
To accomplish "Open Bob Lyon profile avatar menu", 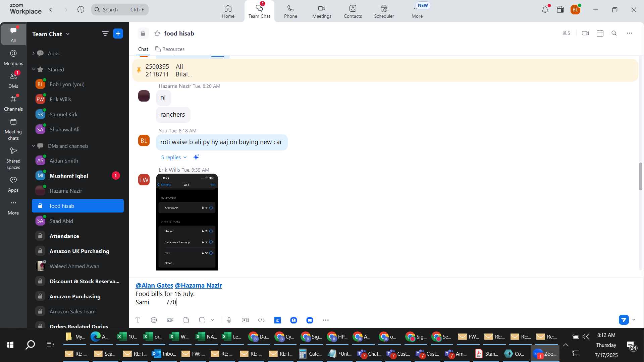I will click(x=575, y=10).
